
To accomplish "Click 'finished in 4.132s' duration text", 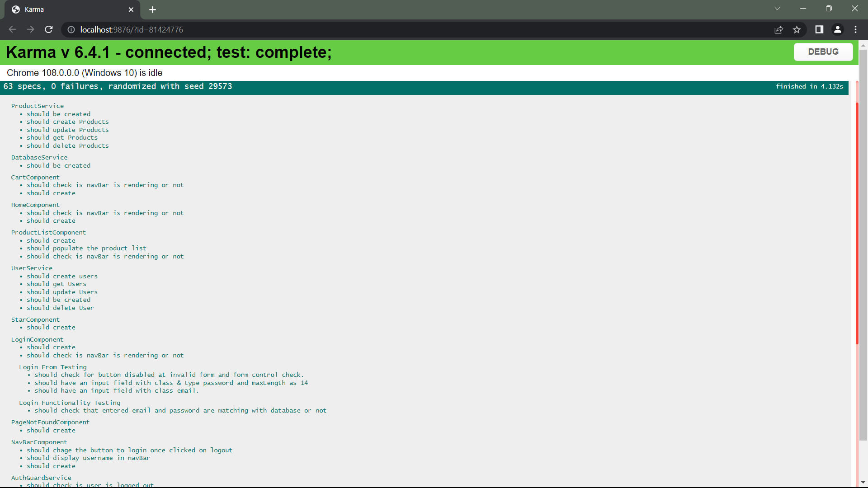I will tap(809, 86).
